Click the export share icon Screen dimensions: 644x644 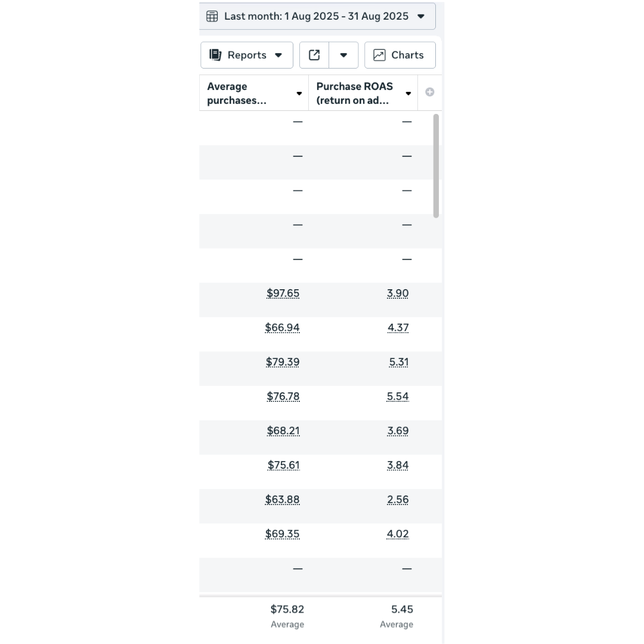(x=314, y=55)
